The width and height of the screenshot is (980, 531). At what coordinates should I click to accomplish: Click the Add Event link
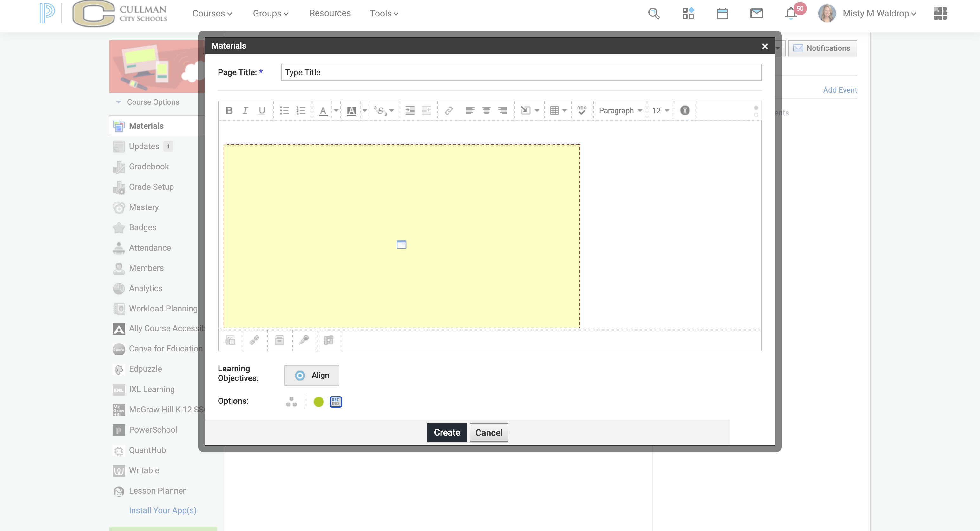pos(840,90)
